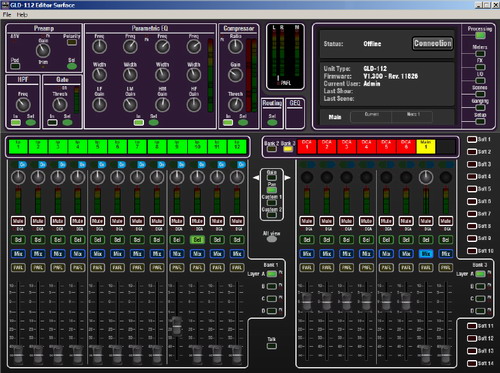500x373 pixels.
Task: Click the Soft 14 key
Action: click(472, 363)
